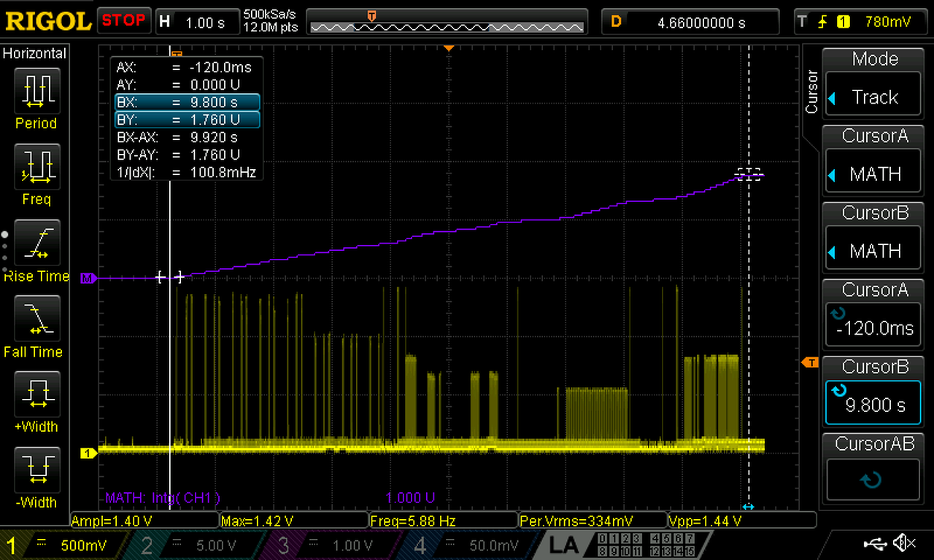934x560 pixels.
Task: Click the MATH: Intg(CH1) label
Action: click(x=163, y=498)
